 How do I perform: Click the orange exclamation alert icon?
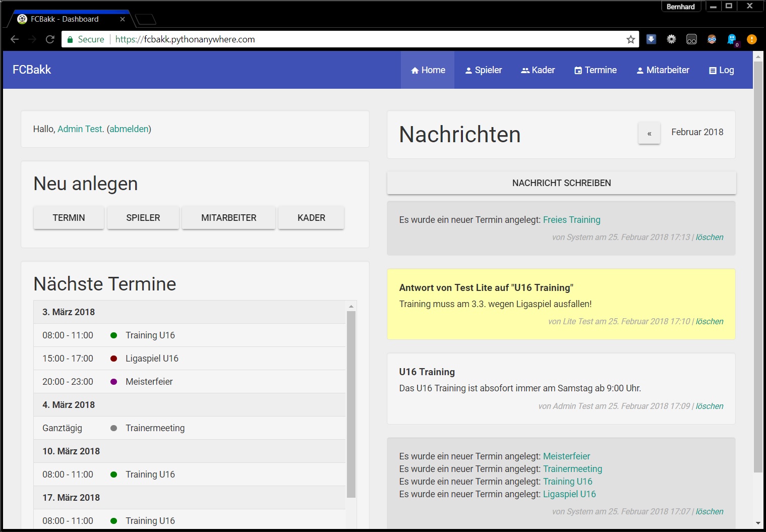(x=751, y=39)
